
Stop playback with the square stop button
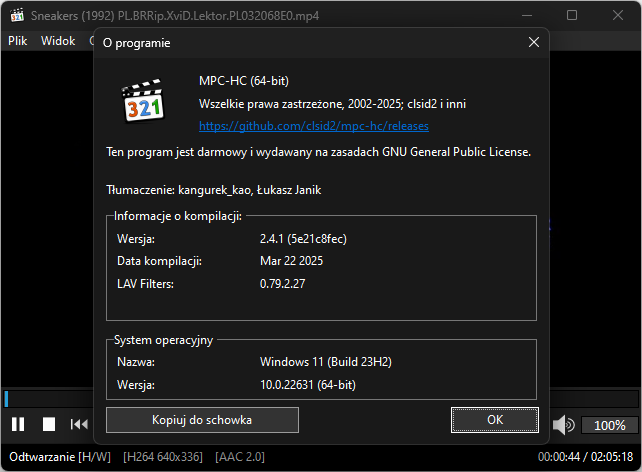49,424
